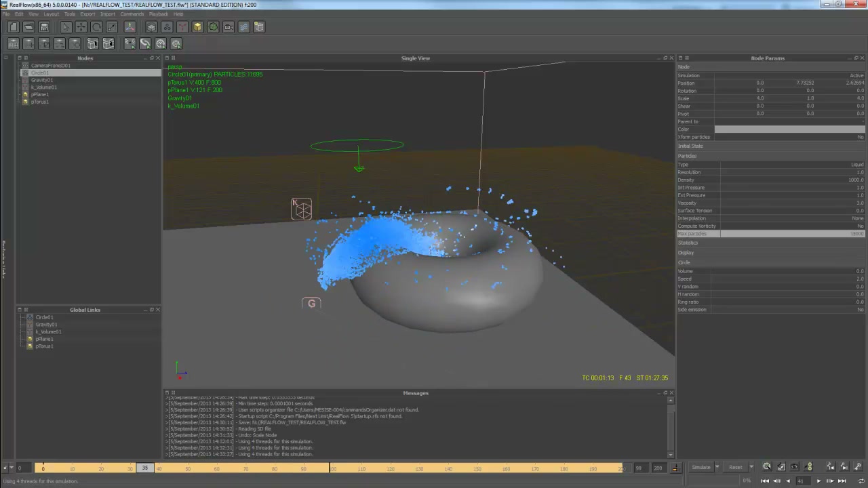Toggle loop playback icon
The height and width of the screenshot is (488, 868).
[x=861, y=481]
